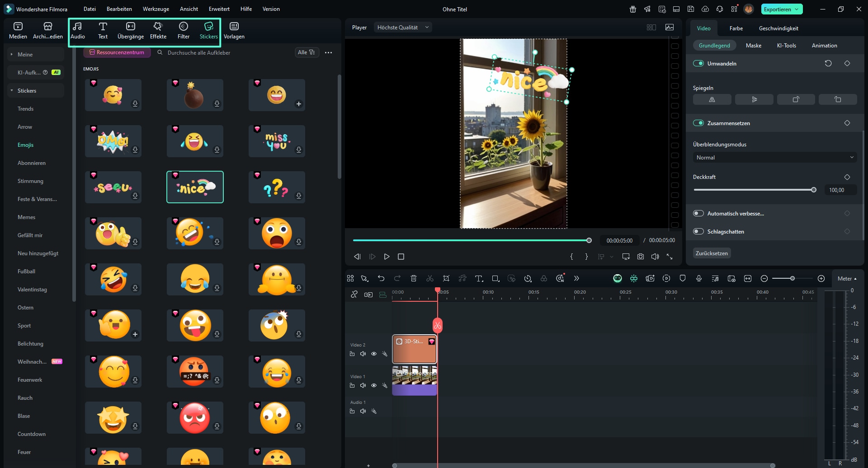868x468 pixels.
Task: Click the shield marker icon in timeline toolbar
Action: 683,278
